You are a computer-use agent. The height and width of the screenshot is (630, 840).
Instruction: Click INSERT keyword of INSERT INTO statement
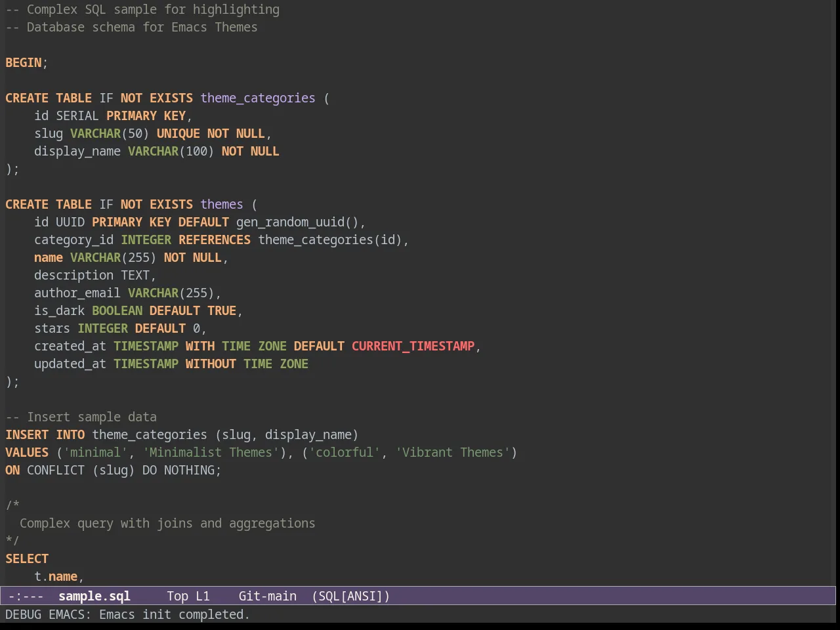[x=27, y=434]
